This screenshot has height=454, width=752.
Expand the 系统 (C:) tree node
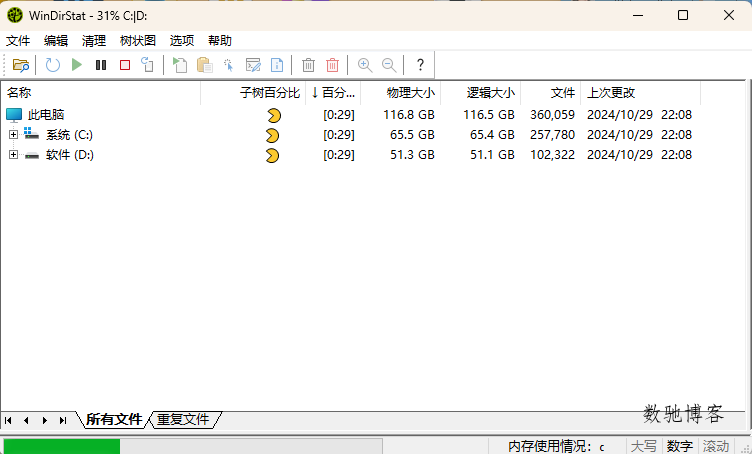pyautogui.click(x=13, y=134)
